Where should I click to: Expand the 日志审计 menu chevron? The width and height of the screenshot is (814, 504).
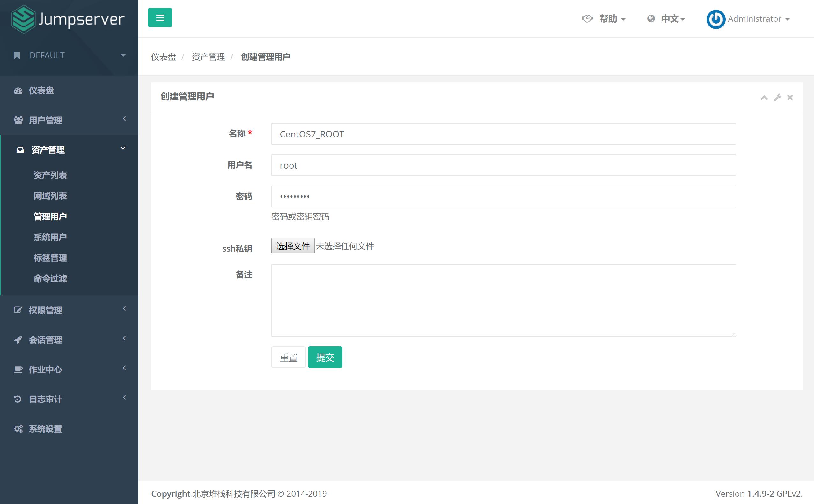click(124, 398)
